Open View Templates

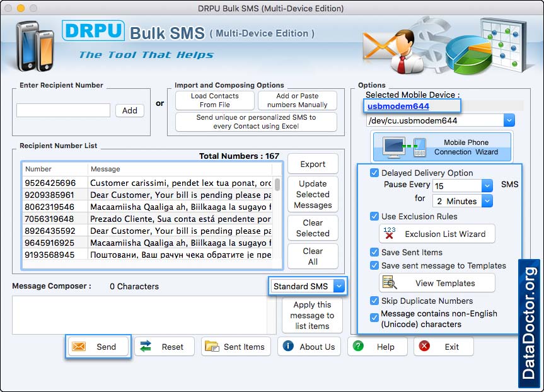point(437,283)
